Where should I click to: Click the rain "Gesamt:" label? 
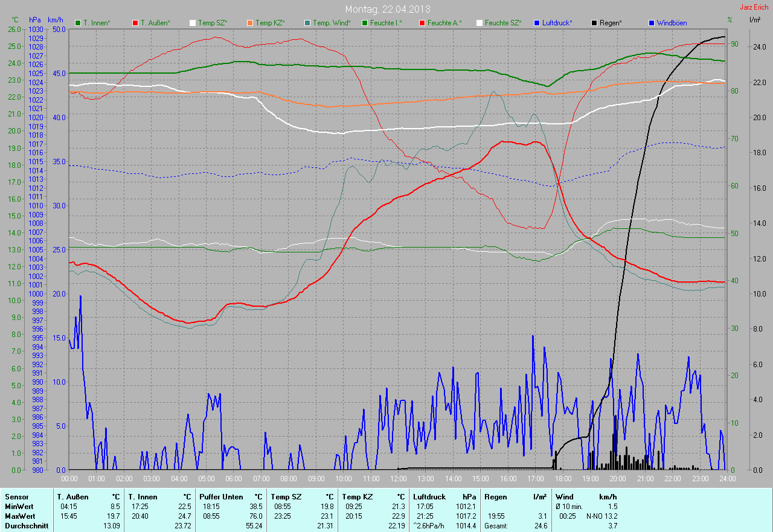tap(496, 526)
